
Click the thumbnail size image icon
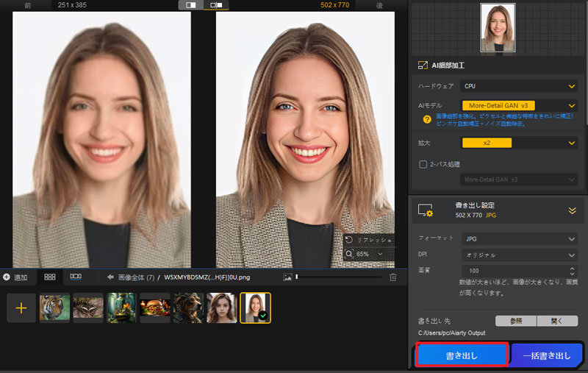pyautogui.click(x=288, y=277)
